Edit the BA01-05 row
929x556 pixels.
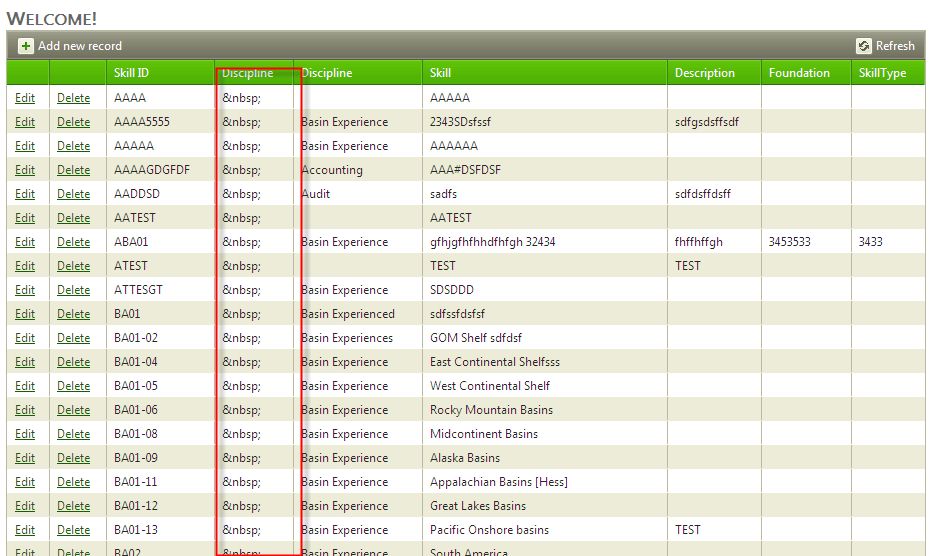click(25, 386)
